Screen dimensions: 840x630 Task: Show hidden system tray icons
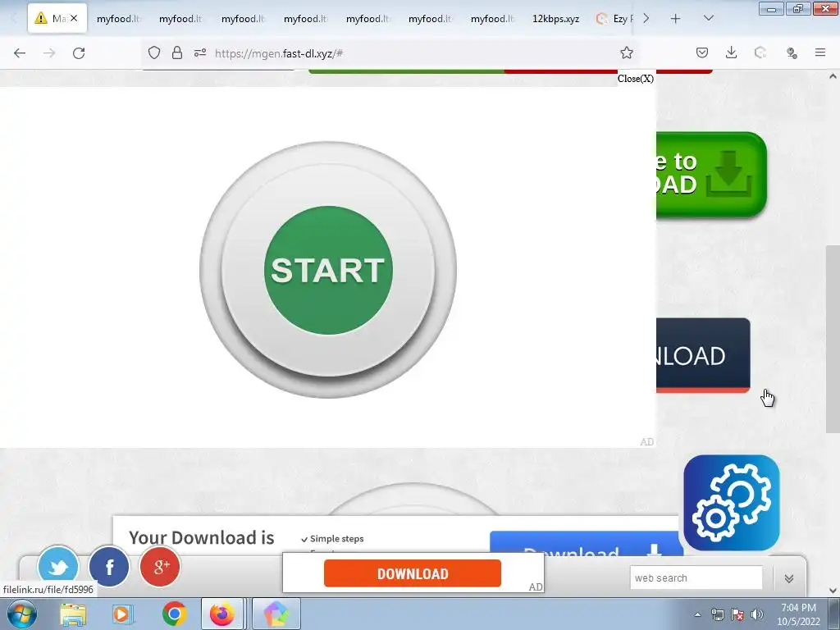coord(697,614)
